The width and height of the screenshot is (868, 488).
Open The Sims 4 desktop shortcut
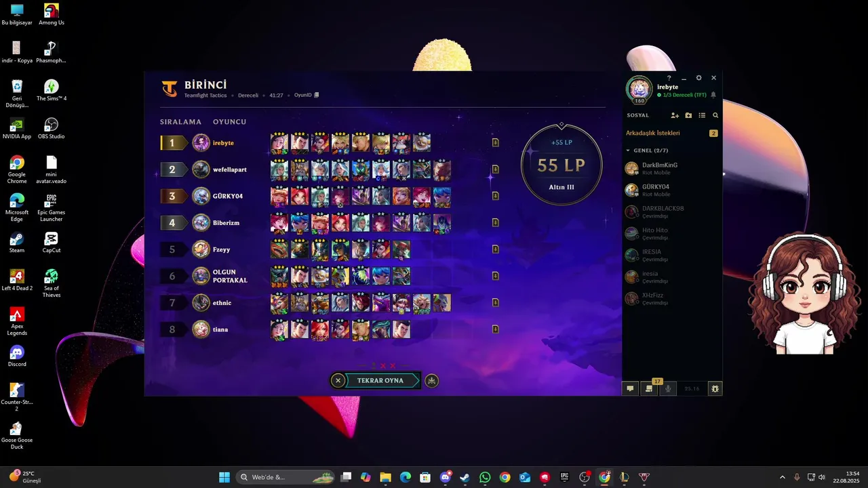(51, 91)
